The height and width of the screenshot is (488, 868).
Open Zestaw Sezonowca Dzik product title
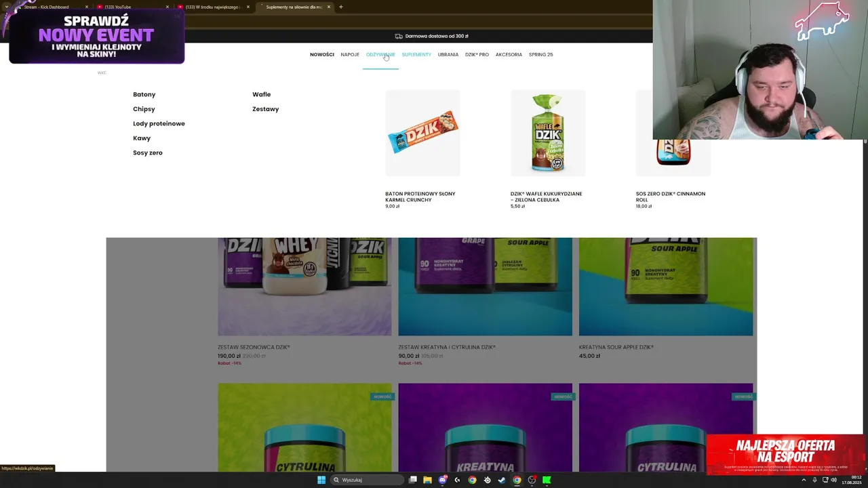254,347
